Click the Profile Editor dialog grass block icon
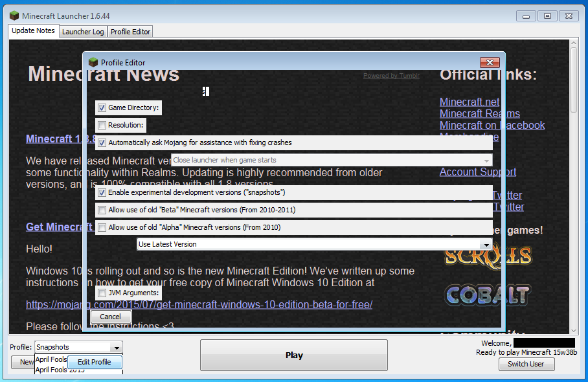Viewport: 588px width, 382px height. click(93, 62)
